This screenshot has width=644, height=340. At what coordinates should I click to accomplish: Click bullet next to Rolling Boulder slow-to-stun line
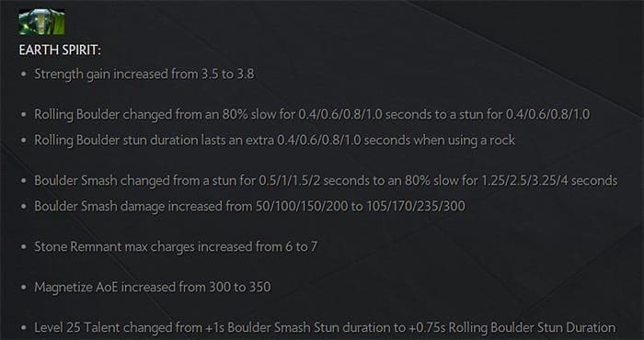24,115
